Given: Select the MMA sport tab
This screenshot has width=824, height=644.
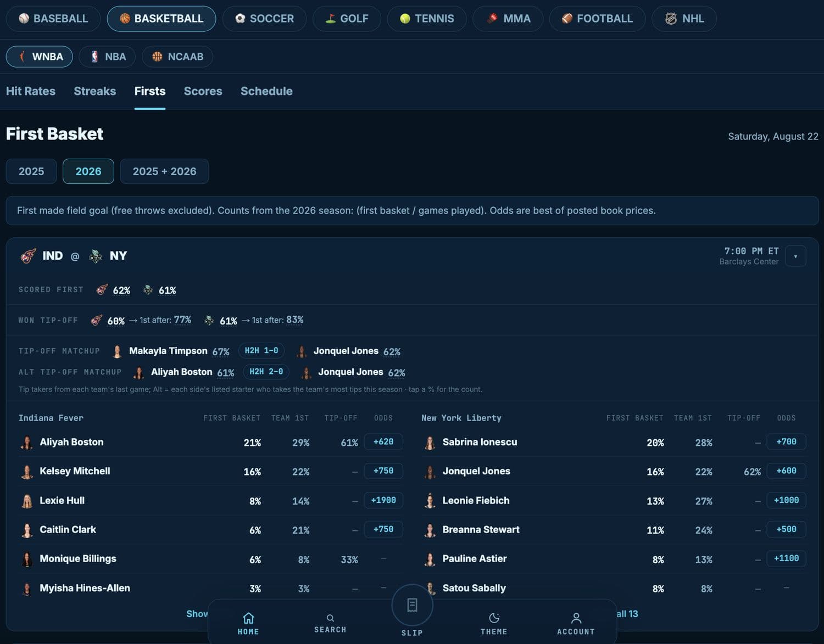Looking at the screenshot, I should click(508, 19).
